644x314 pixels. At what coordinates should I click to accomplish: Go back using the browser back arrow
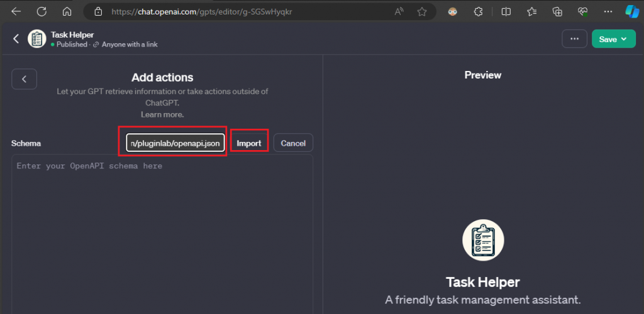[x=16, y=11]
